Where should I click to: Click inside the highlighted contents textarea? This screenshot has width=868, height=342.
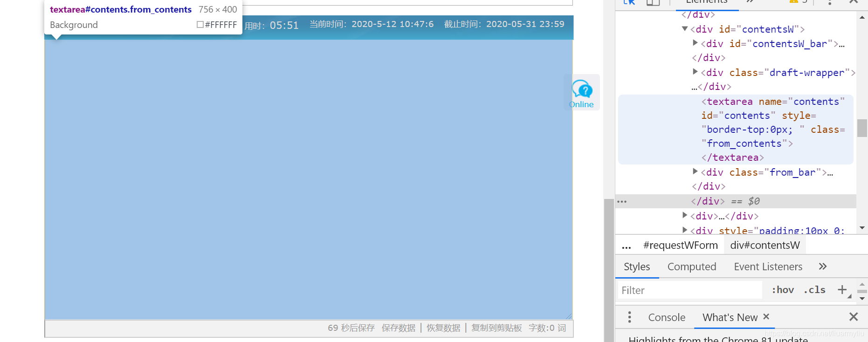(x=309, y=179)
